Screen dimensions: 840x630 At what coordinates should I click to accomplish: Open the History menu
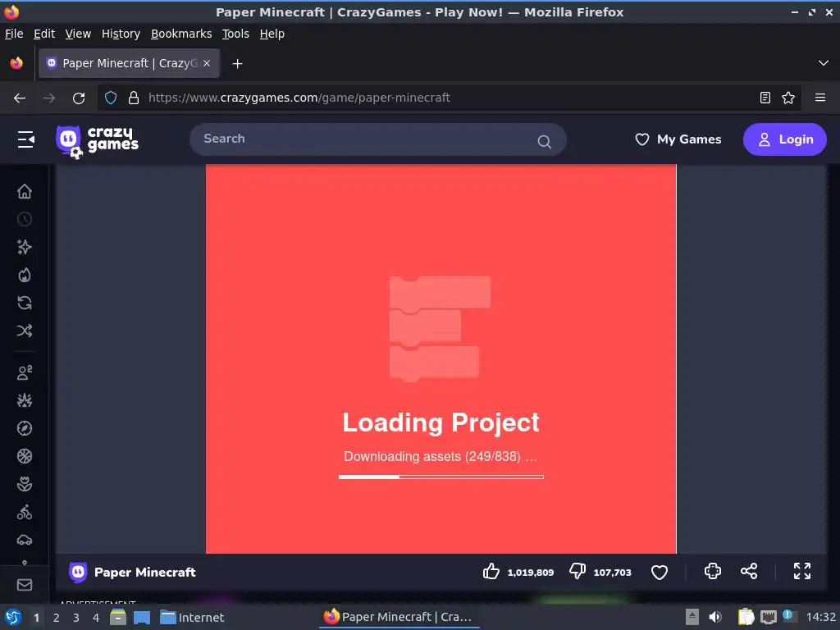coord(121,34)
